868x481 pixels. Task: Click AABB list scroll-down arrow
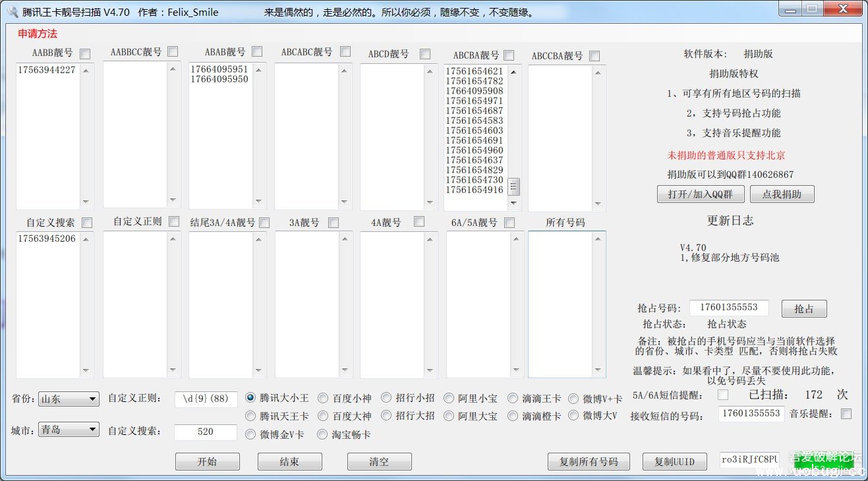coord(86,202)
